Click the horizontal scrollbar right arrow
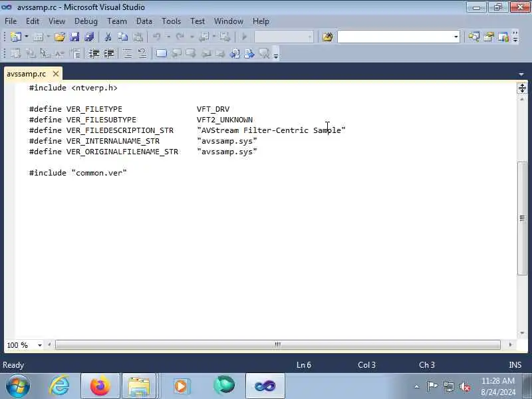Screen dimensions: 532x399 pyautogui.click(x=510, y=344)
